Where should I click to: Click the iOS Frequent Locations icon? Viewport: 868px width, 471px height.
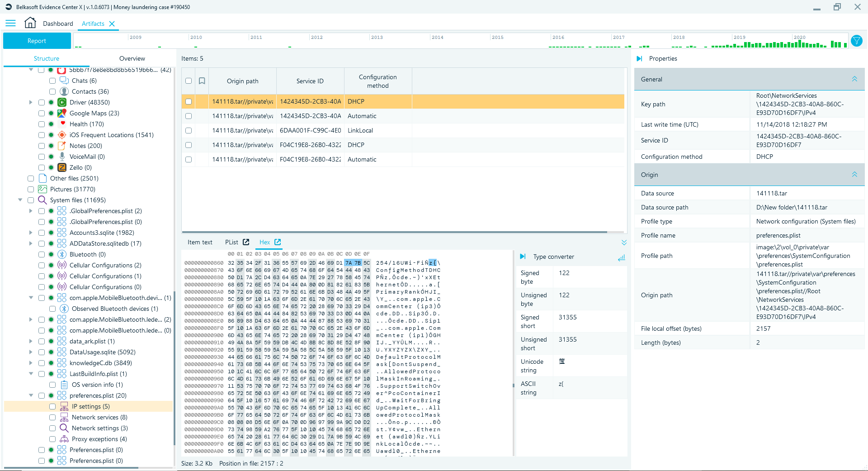tap(62, 135)
